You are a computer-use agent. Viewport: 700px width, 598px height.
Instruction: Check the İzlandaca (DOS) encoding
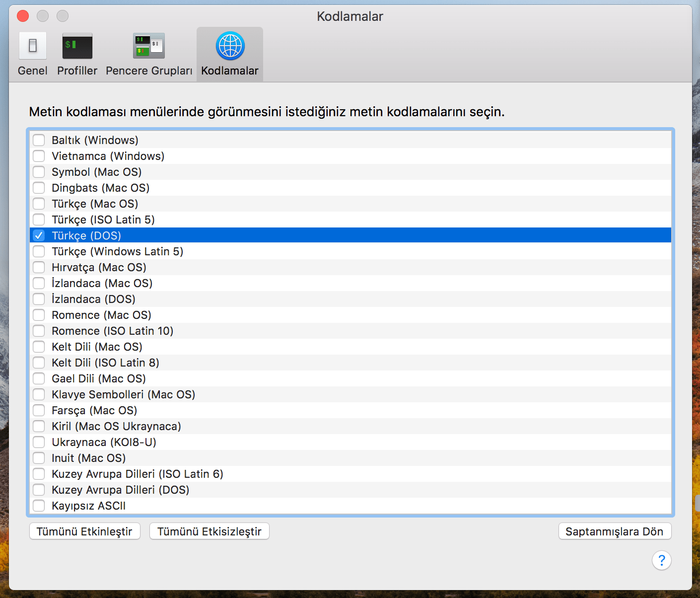tap(39, 299)
